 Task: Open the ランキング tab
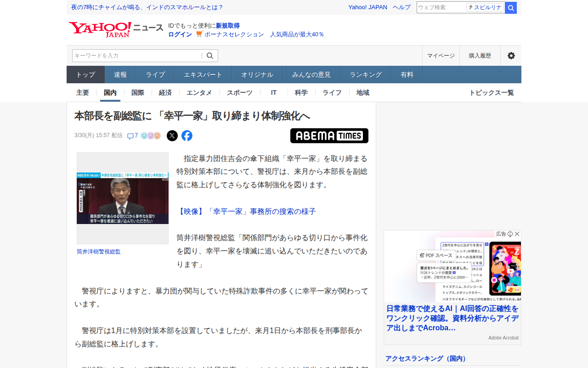tap(366, 75)
